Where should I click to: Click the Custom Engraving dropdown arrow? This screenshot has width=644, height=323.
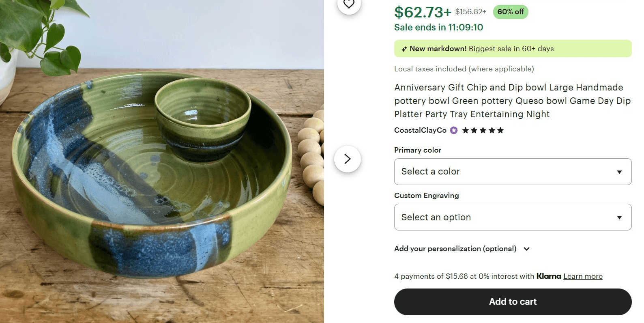(x=619, y=217)
